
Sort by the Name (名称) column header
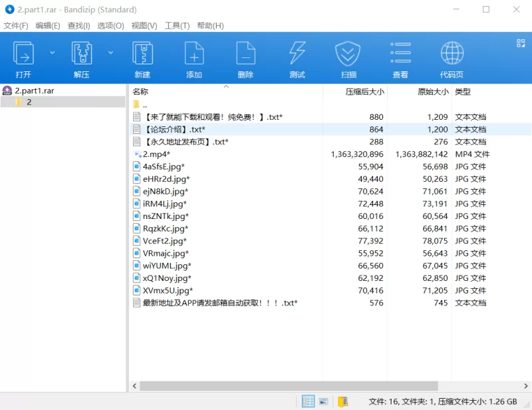pos(140,92)
